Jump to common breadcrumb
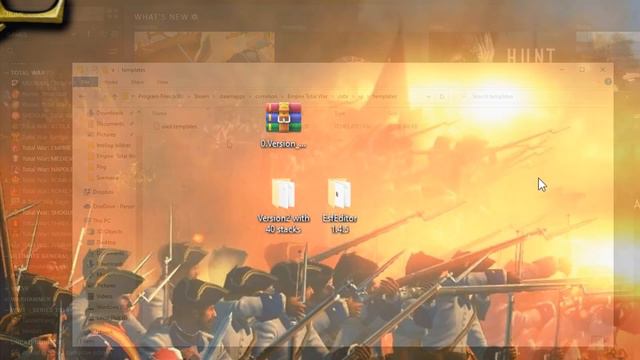This screenshot has width=640, height=360. pos(266,97)
